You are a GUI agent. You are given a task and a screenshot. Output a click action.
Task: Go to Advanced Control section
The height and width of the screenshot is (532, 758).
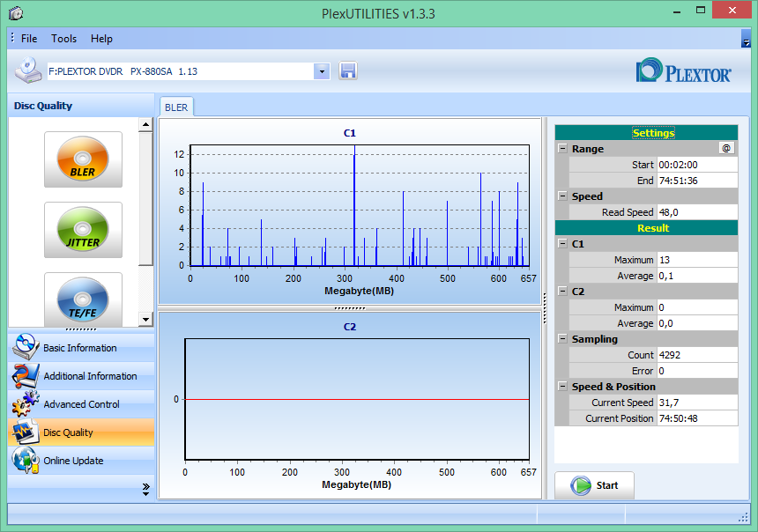(81, 404)
